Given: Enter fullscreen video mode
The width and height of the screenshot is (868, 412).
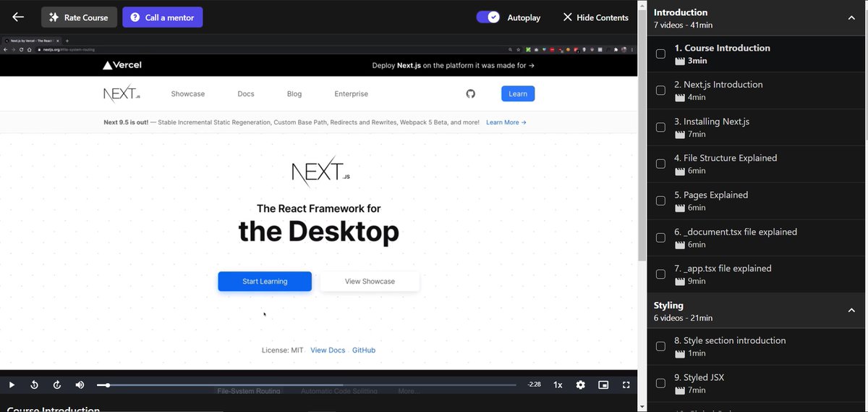Looking at the screenshot, I should pyautogui.click(x=626, y=385).
